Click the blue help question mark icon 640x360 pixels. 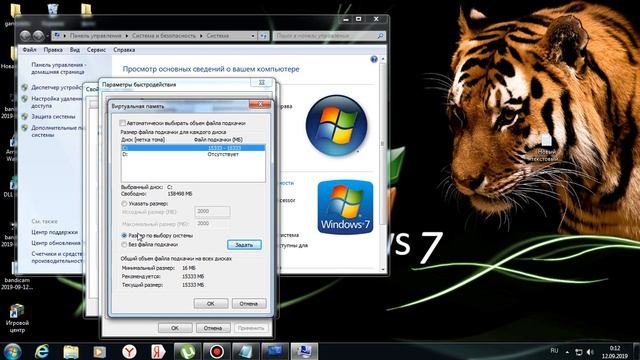tap(374, 59)
